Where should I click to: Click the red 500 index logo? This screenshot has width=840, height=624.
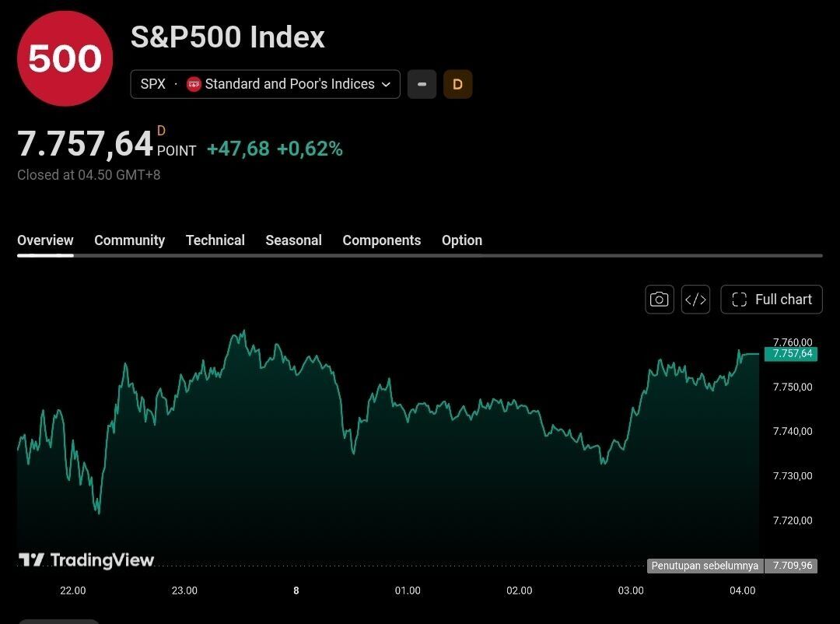pyautogui.click(x=65, y=58)
